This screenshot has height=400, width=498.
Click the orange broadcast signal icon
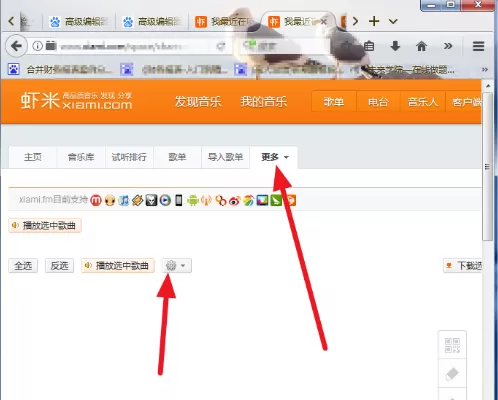click(207, 200)
